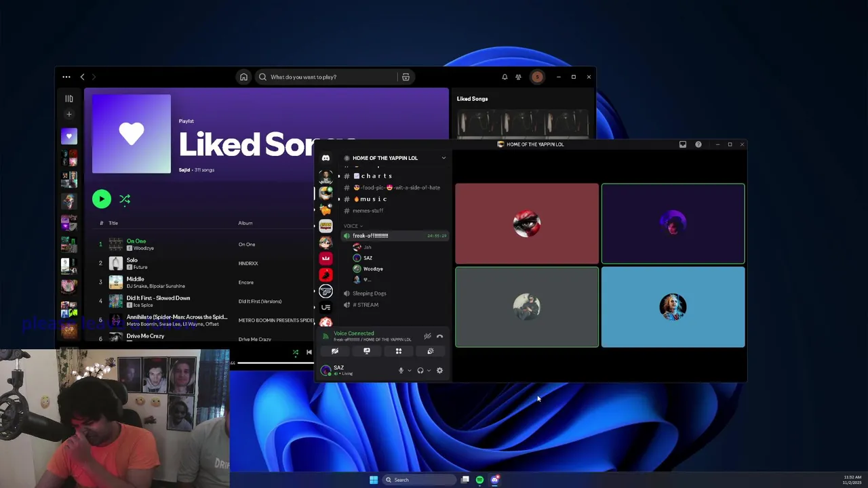The image size is (868, 488).
Task: Open Discord inbox icon in title bar
Action: tap(683, 144)
